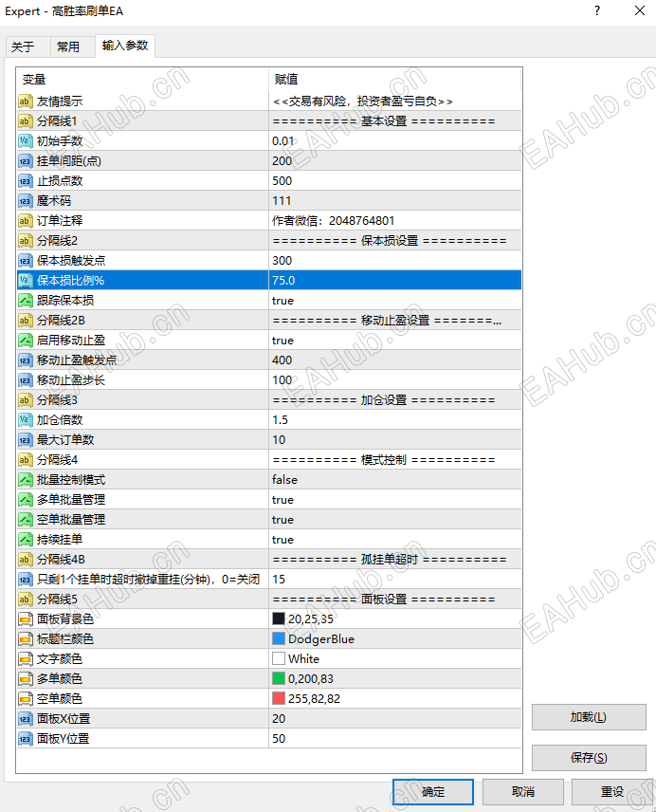Click the integer icon beside 面板Y位置
Screen dimensions: 656x812
(25, 738)
